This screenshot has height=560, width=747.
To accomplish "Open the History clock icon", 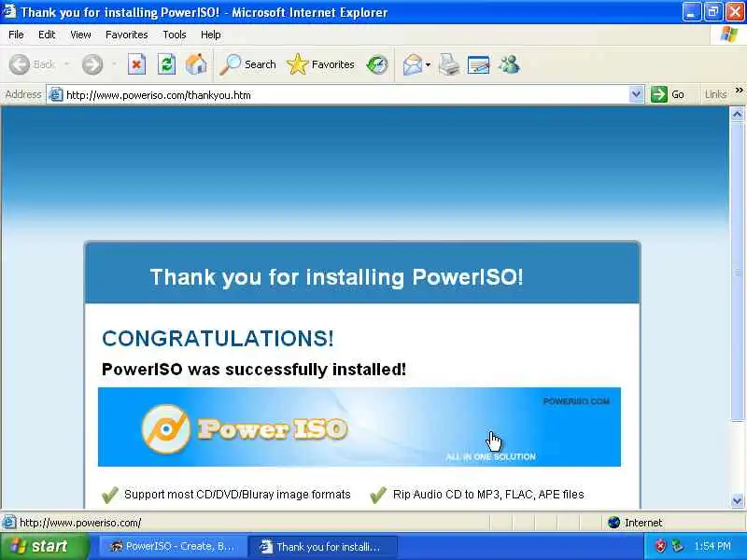I will click(377, 64).
